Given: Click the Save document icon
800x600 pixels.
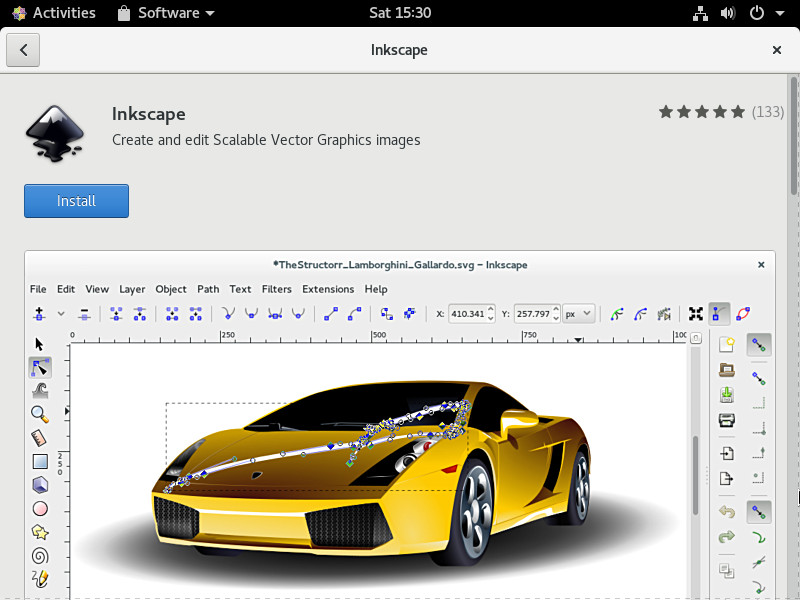Looking at the screenshot, I should pos(727,394).
